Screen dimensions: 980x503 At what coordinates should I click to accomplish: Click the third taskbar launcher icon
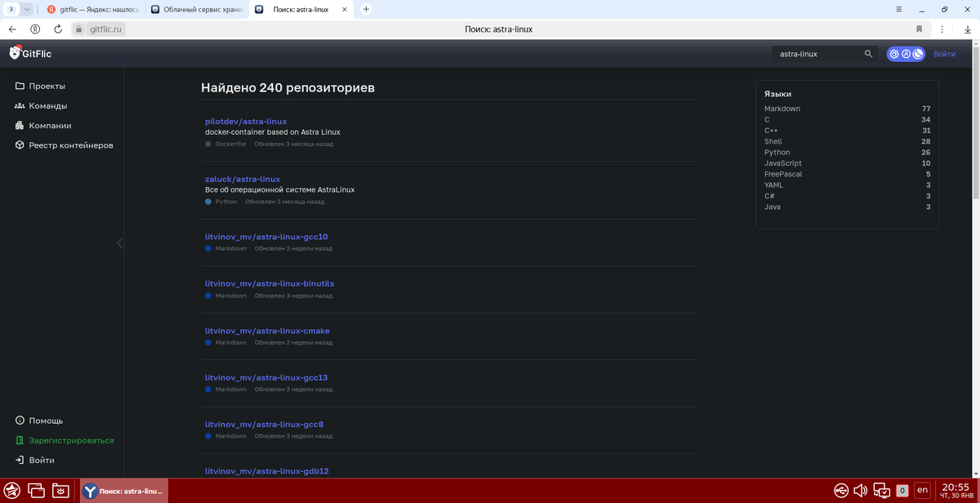click(x=60, y=491)
